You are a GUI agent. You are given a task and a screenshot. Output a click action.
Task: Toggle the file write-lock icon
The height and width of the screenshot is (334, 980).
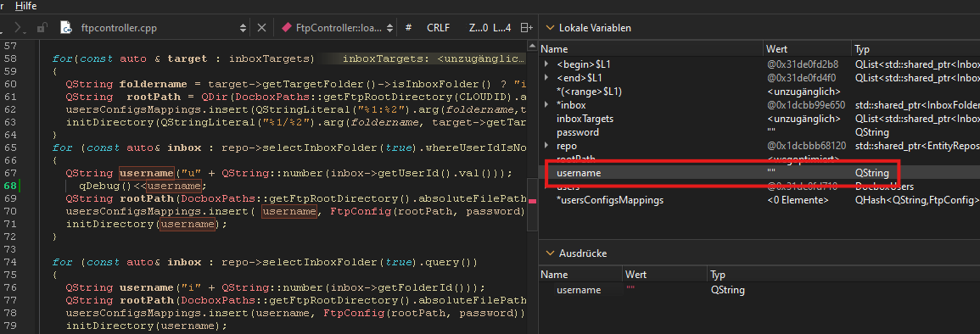[x=42, y=27]
